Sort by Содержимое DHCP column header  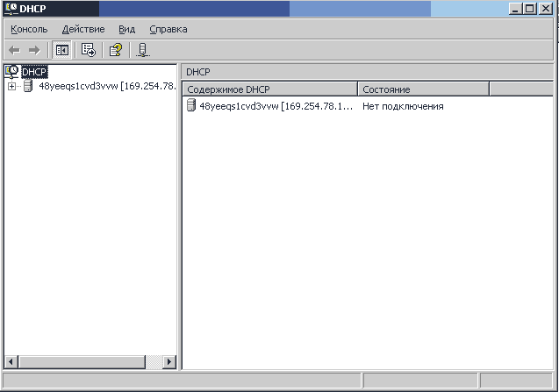[x=270, y=89]
